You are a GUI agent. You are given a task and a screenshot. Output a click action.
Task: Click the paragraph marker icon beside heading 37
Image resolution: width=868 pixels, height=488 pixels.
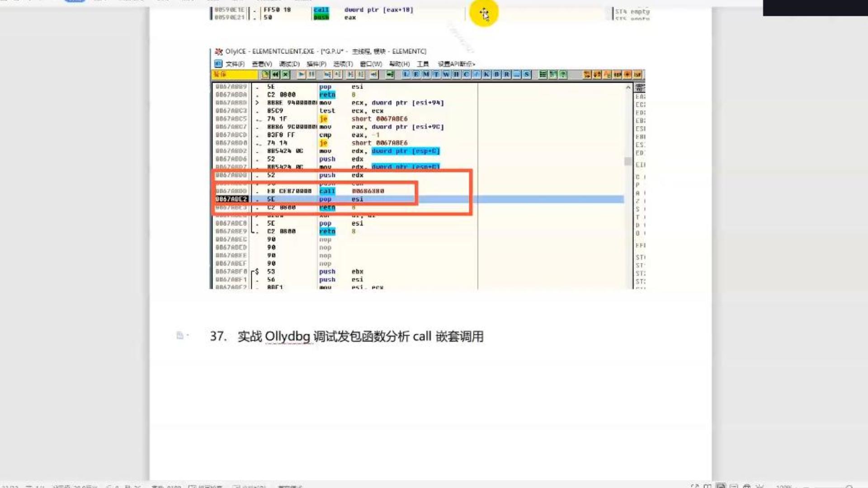tap(180, 335)
